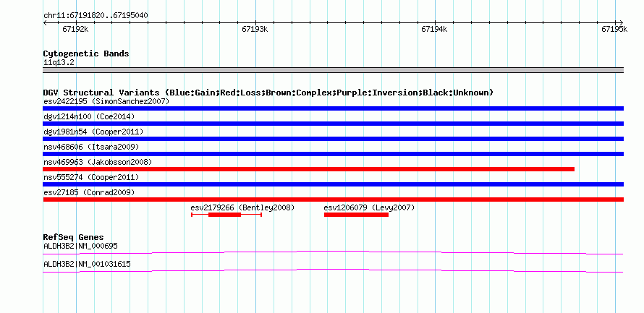Click the RefSeq Genes track title
Image resolution: width=644 pixels, height=313 pixels.
click(74, 238)
